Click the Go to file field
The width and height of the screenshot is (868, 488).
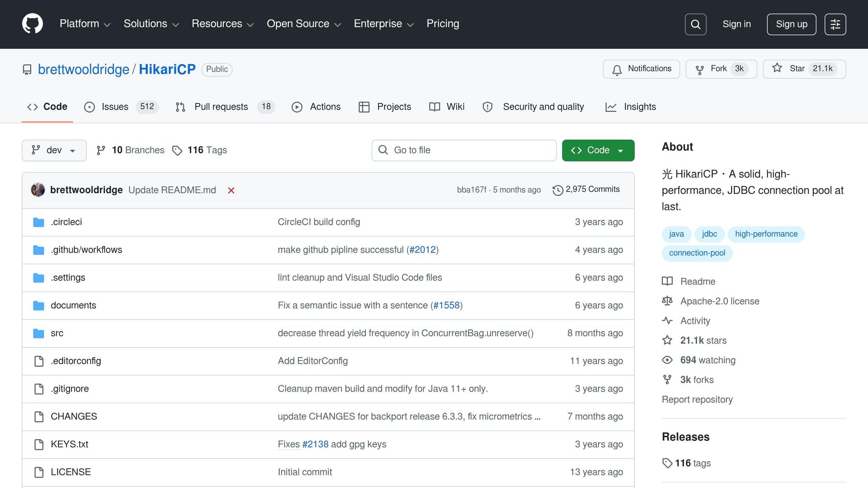464,150
